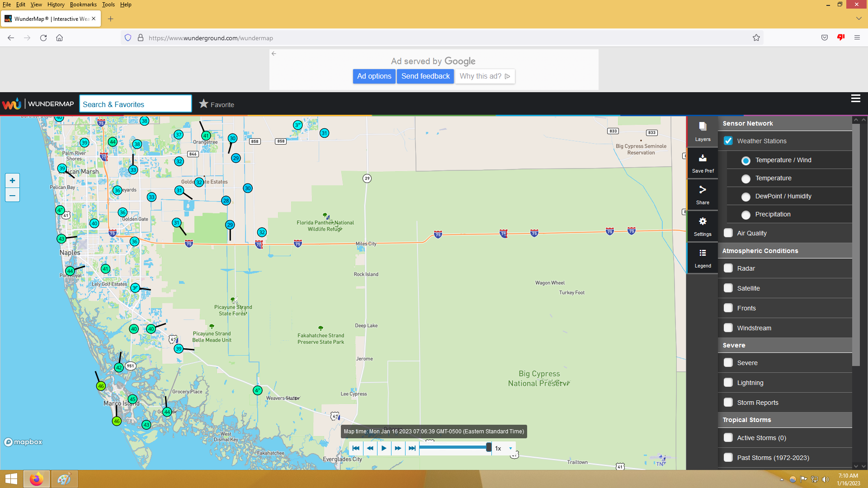Viewport: 868px width, 488px height.
Task: Enable the Radar layer
Action: point(728,268)
